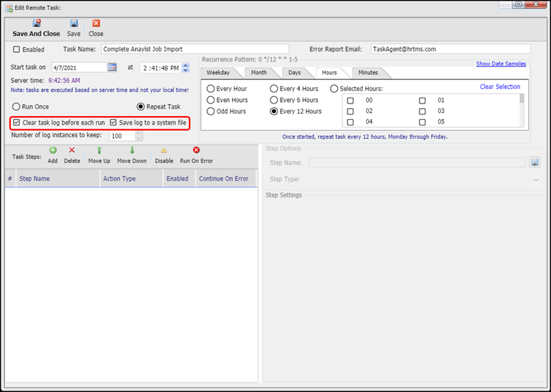The image size is (551, 392).
Task: Toggle the Enabled checkbox
Action: (16, 49)
